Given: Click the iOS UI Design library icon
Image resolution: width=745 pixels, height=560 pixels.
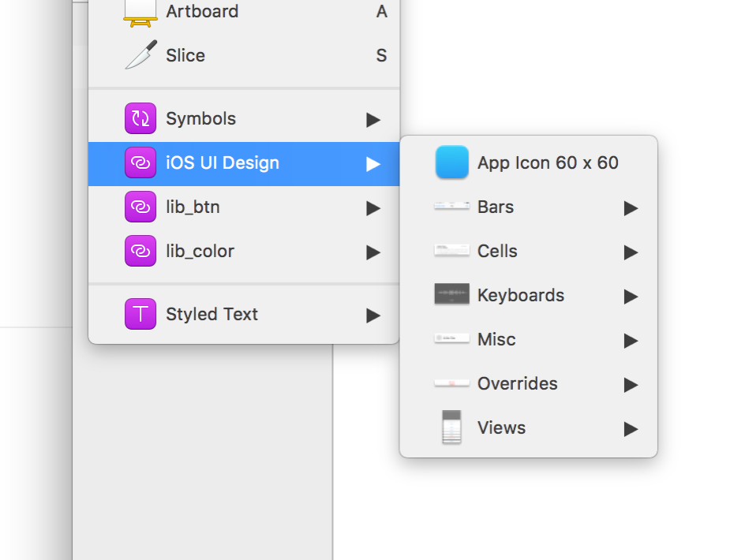Looking at the screenshot, I should [x=140, y=163].
